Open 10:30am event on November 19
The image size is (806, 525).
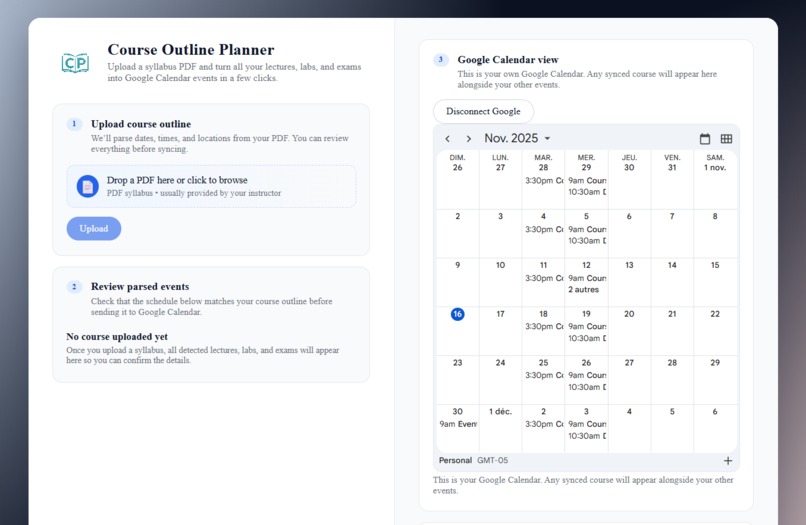click(x=587, y=338)
